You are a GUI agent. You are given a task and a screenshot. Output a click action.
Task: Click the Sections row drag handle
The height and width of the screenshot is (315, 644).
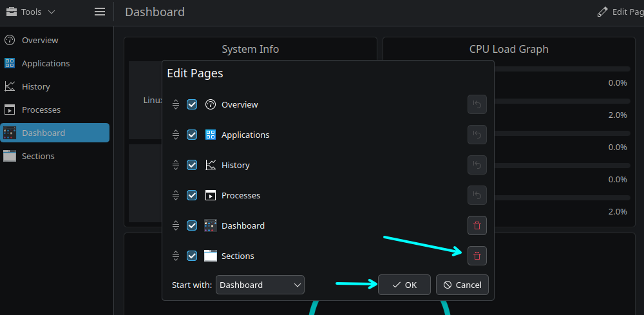(x=176, y=256)
